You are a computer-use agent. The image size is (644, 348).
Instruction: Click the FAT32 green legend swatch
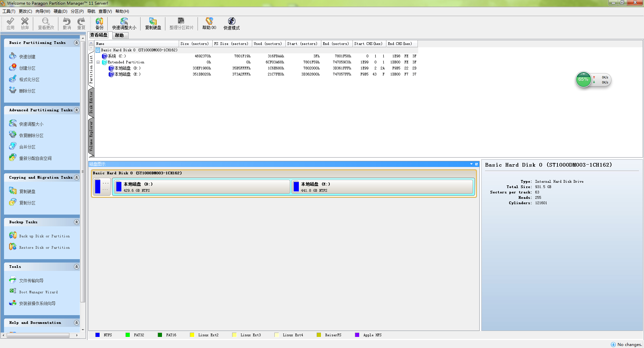pos(127,335)
